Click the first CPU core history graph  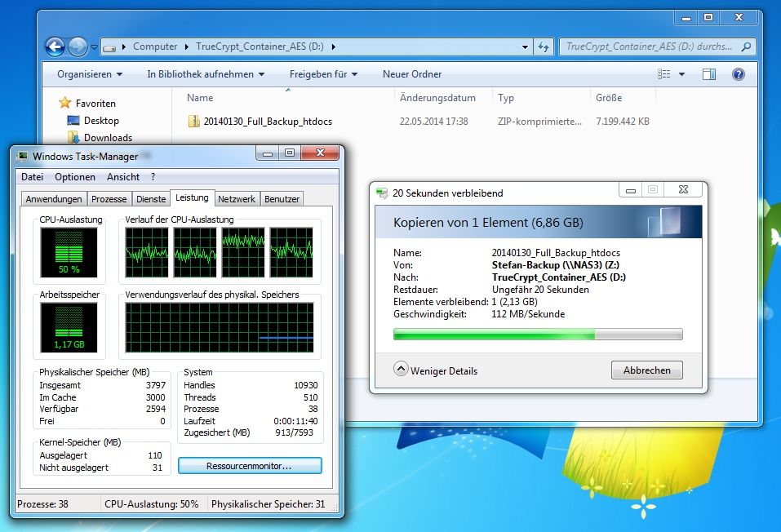tap(147, 253)
